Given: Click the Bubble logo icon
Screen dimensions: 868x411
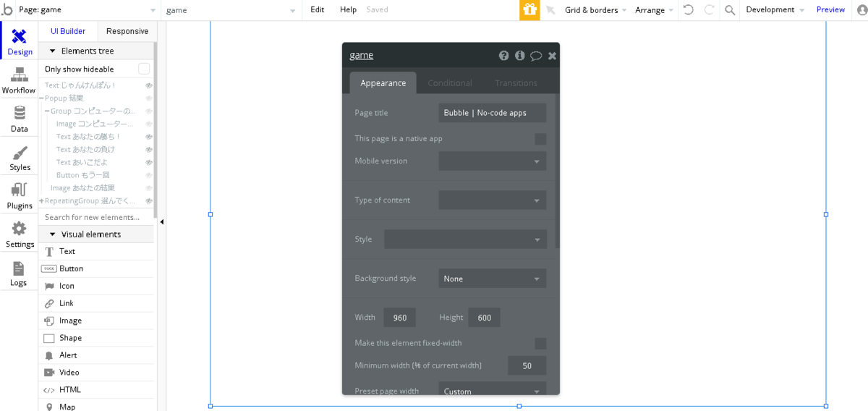Looking at the screenshot, I should (7, 9).
